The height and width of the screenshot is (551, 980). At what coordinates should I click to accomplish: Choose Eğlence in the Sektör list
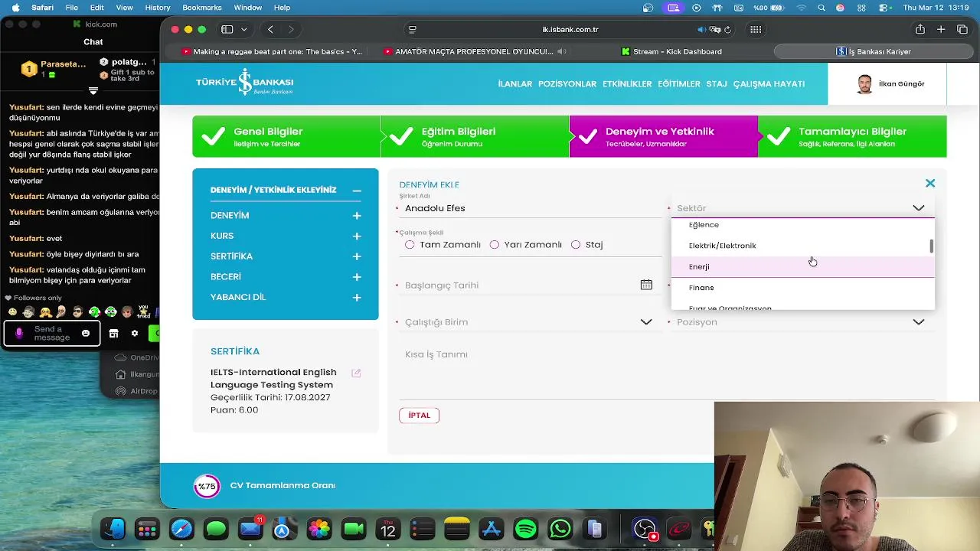coord(802,225)
